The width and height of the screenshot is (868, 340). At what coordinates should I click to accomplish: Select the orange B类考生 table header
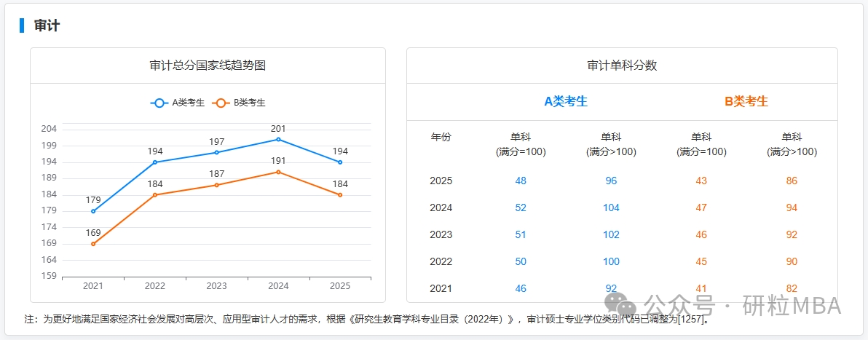click(x=746, y=101)
